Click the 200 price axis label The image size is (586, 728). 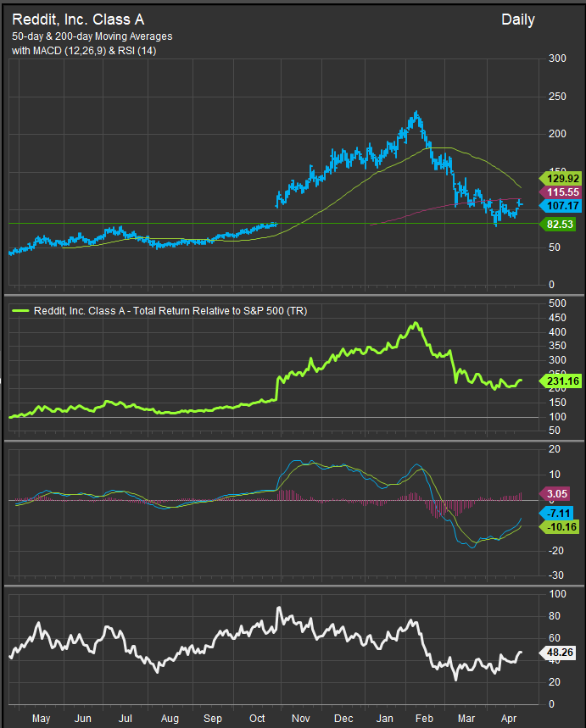point(557,134)
